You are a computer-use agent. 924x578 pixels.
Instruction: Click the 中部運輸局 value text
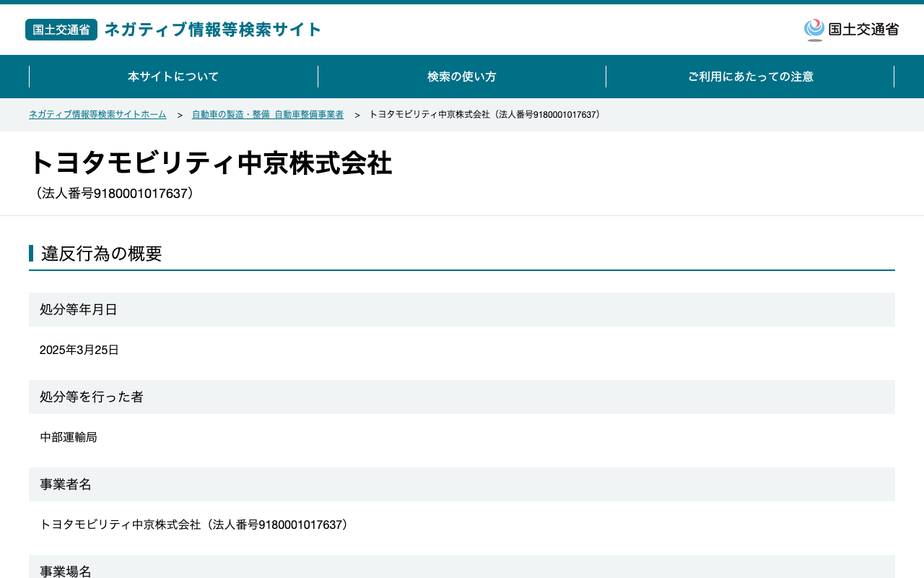[69, 437]
